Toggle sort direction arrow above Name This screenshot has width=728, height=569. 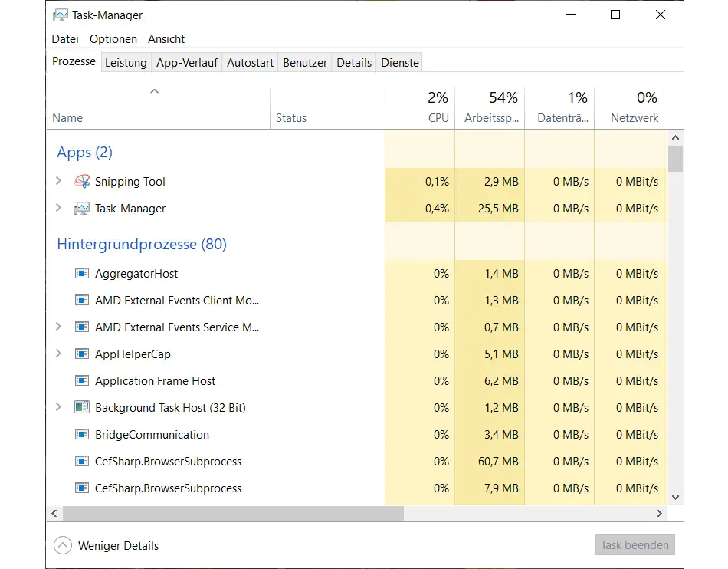coord(155,91)
